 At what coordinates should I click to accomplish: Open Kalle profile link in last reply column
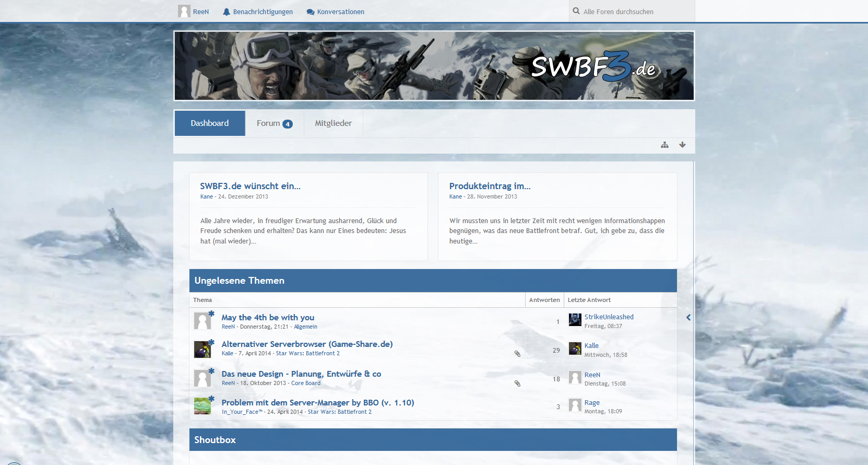pos(591,345)
